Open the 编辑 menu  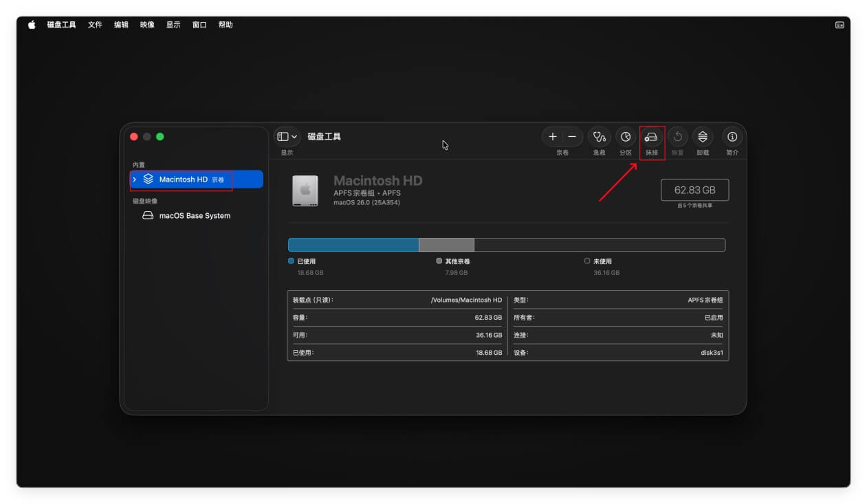121,25
